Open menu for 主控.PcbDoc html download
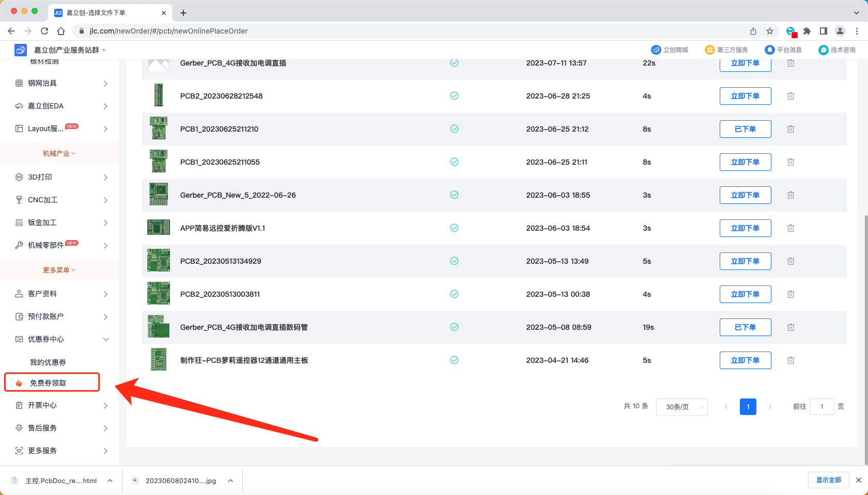This screenshot has height=495, width=868. 110,481
